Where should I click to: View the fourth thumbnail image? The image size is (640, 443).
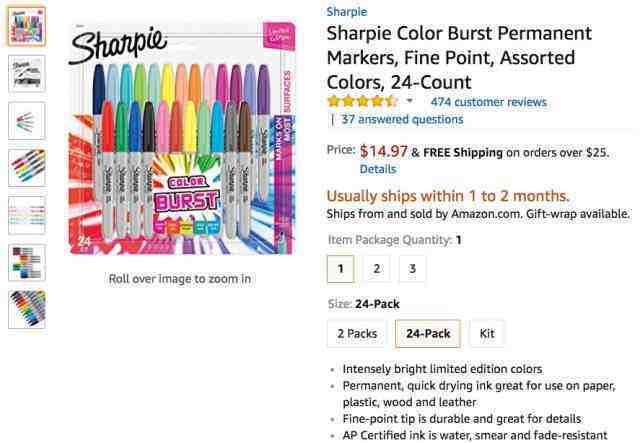coord(27,168)
